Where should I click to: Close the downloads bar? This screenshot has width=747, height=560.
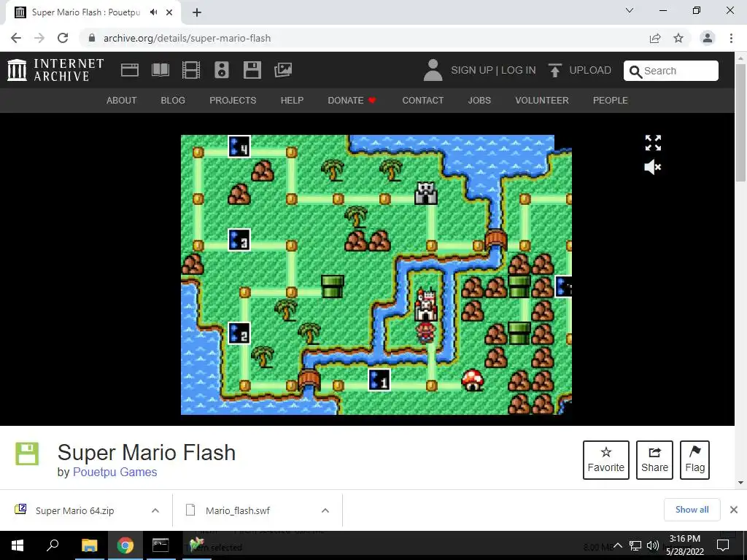coord(734,510)
